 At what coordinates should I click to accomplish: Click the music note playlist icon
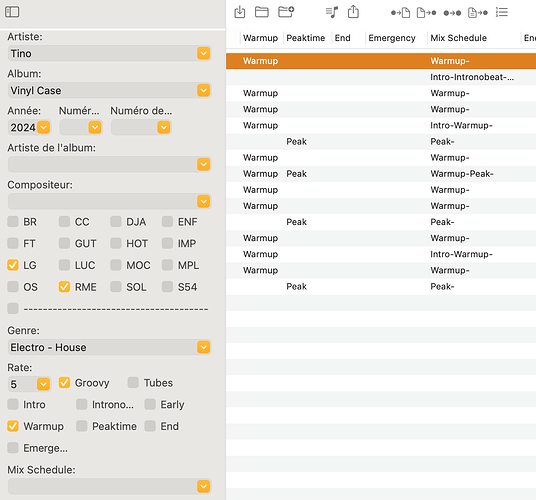pyautogui.click(x=332, y=12)
